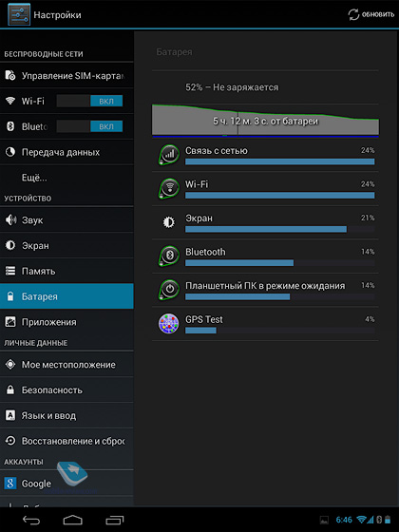
Task: Tap the Home navigation button
Action: [x=72, y=520]
